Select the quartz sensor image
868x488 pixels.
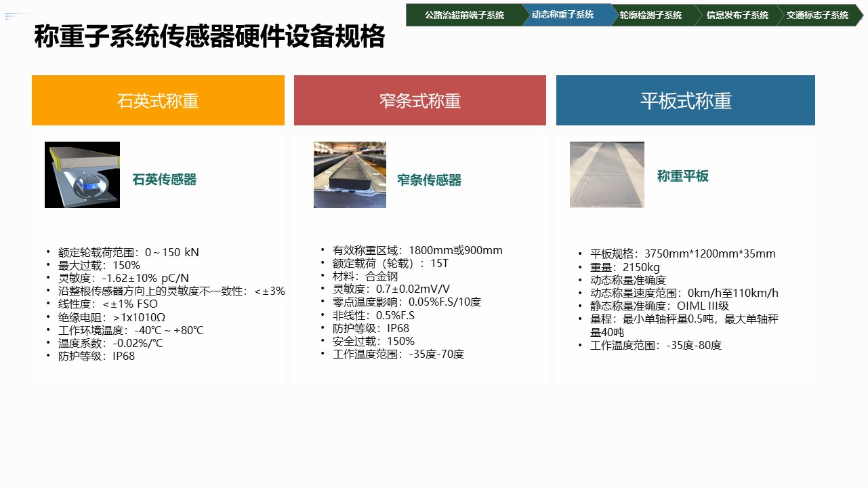[82, 175]
